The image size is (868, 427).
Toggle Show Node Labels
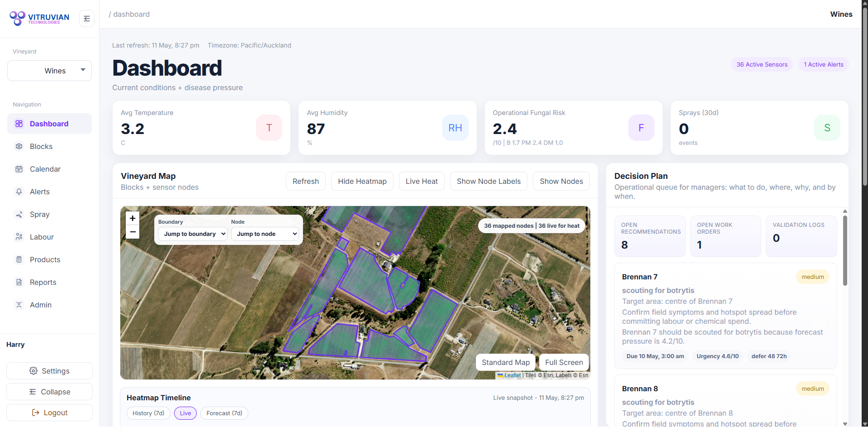click(x=489, y=181)
